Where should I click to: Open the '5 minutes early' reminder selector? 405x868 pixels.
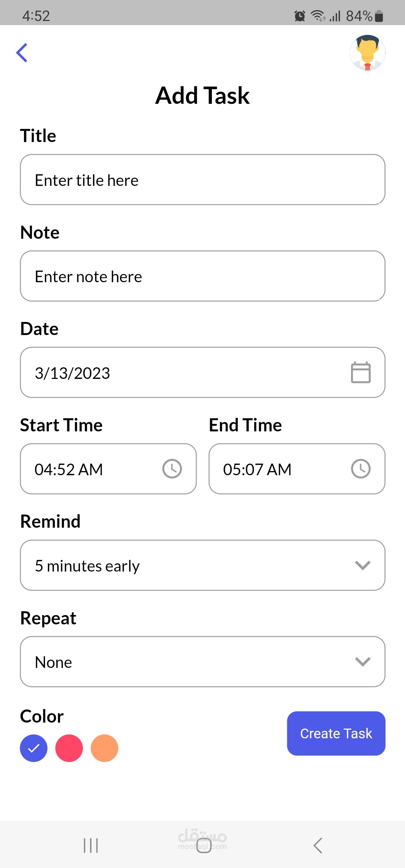click(x=87, y=566)
